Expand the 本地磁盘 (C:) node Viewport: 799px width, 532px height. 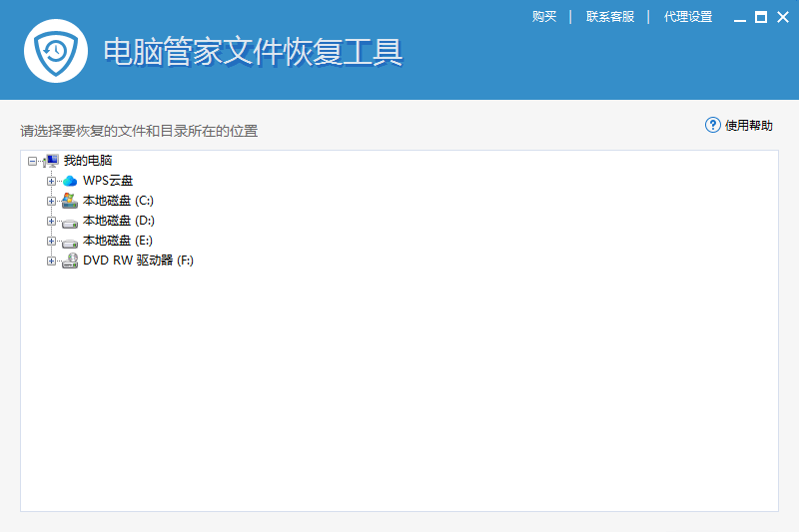tap(51, 201)
